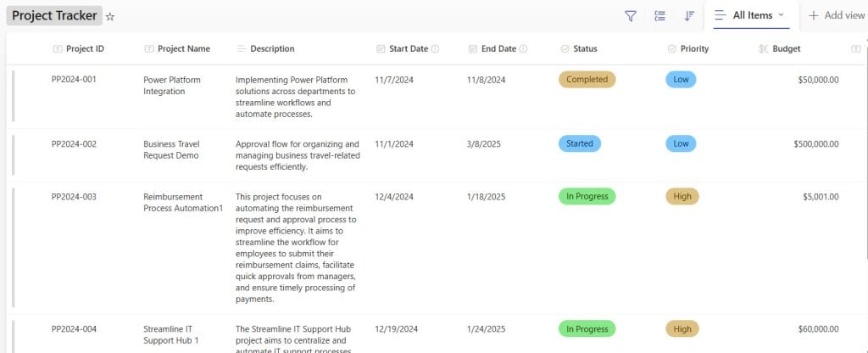Click the Started status pill

[x=580, y=143]
